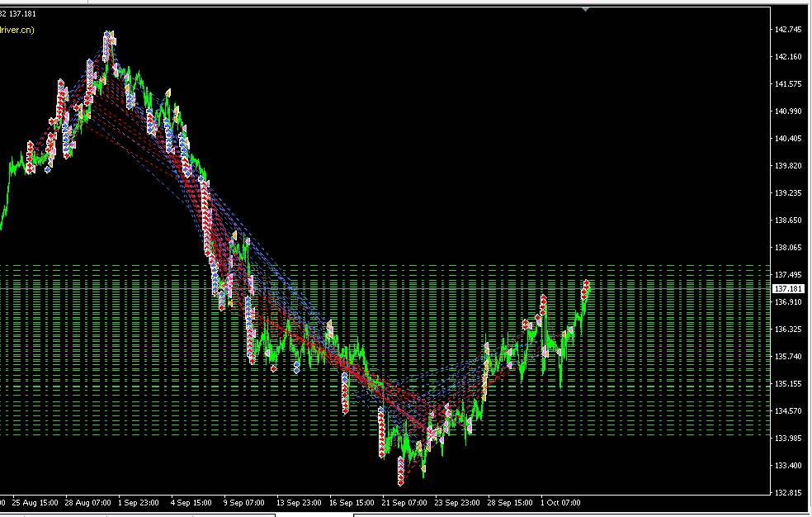Select the red arrow at the chart's lowest point

(401, 472)
